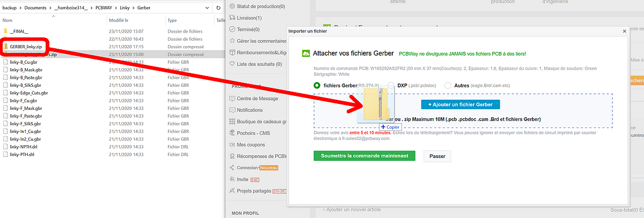Click the Pochoirs - CMS icon
The image size is (644, 218).
[232, 133]
